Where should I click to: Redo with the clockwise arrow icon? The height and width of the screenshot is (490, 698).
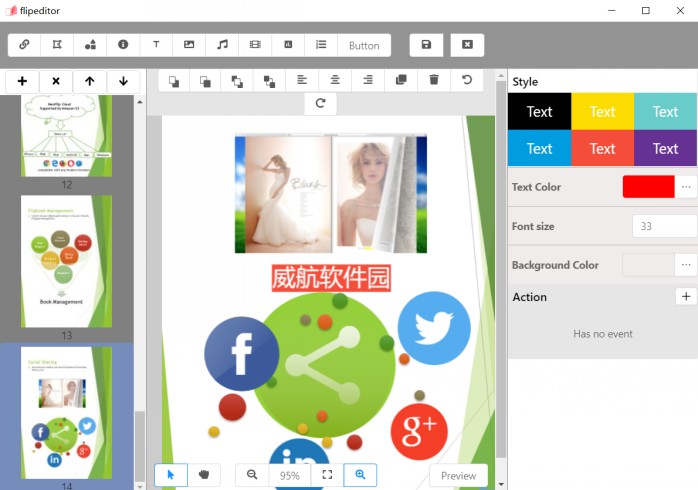coord(320,103)
